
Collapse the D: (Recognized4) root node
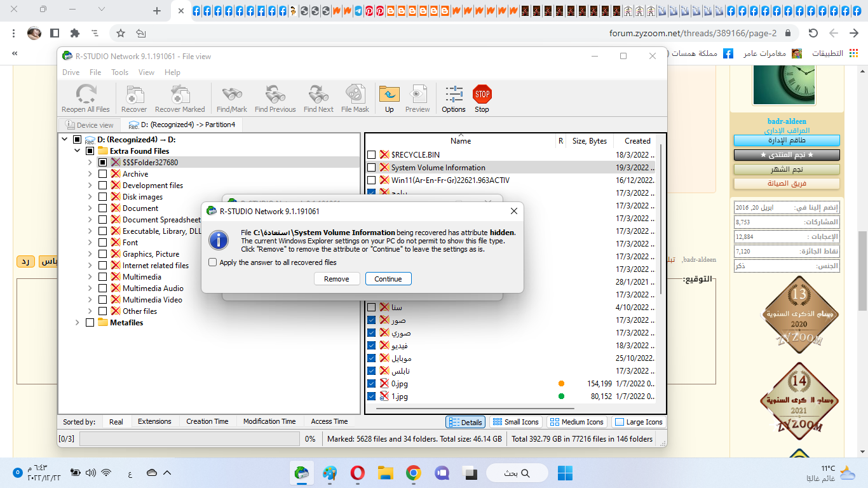click(65, 139)
